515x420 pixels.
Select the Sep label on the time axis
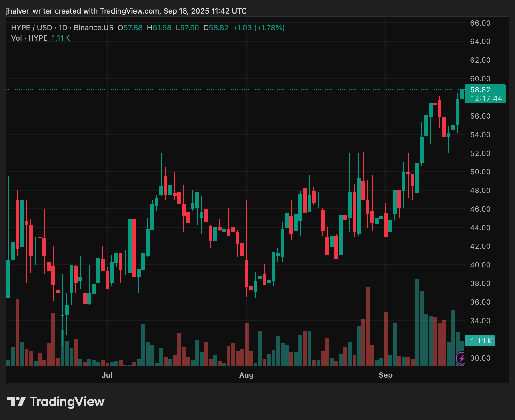[x=386, y=375]
